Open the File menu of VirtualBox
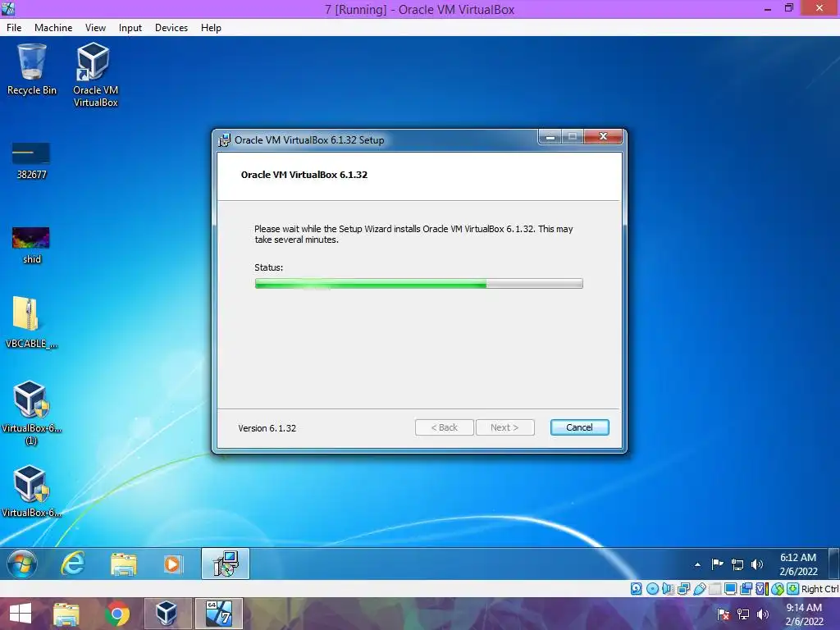This screenshot has height=630, width=840. (14, 28)
